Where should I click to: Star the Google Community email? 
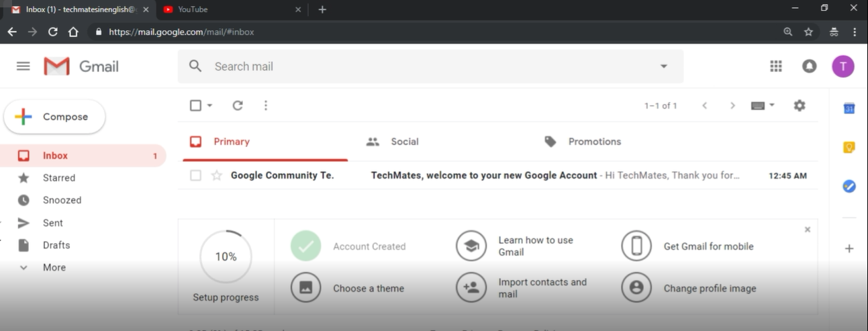(216, 175)
